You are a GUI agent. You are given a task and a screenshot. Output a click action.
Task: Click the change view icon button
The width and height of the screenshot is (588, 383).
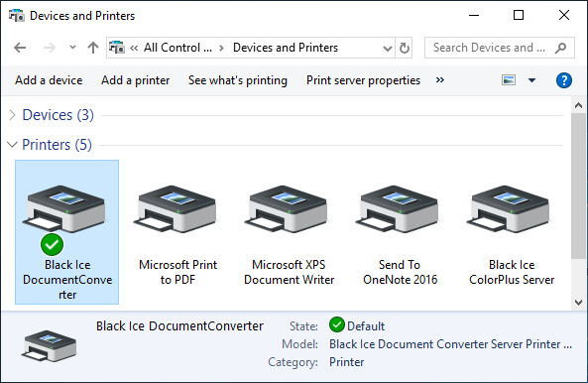[509, 80]
